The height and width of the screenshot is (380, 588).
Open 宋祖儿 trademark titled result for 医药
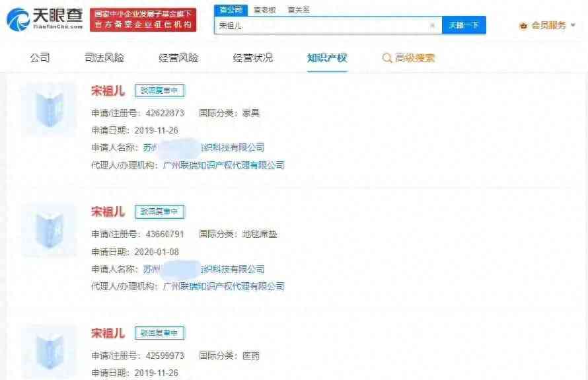coord(108,333)
